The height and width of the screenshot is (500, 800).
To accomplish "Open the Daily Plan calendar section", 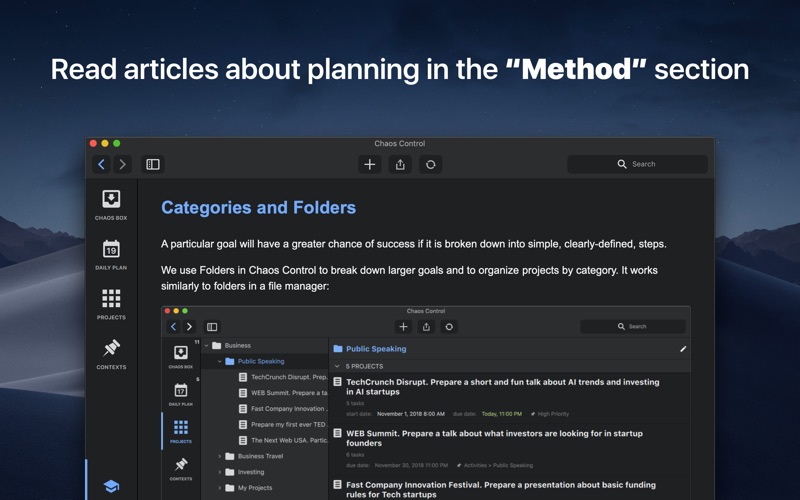I will point(111,253).
